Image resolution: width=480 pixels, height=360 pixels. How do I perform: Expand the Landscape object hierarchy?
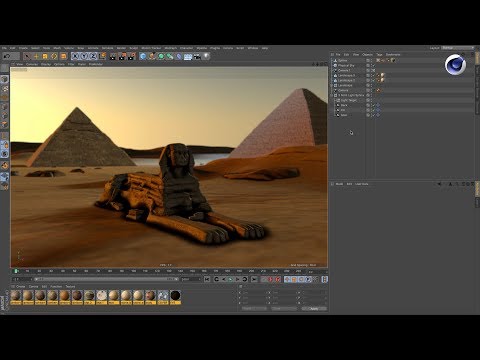tap(332, 85)
